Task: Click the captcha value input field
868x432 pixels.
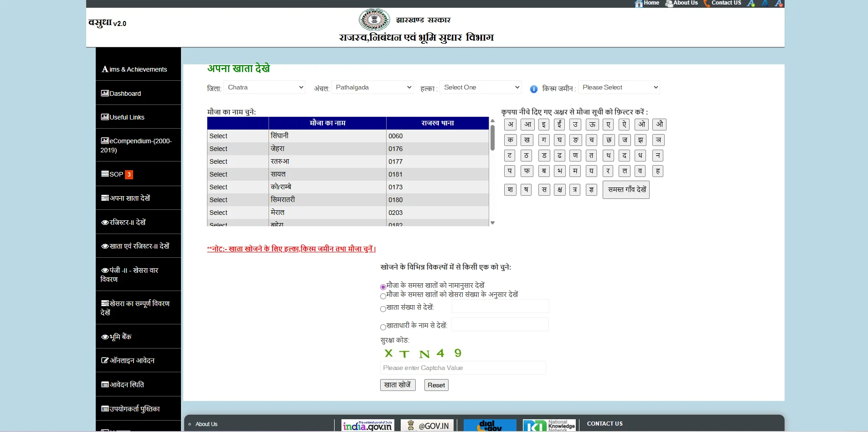Action: 462,368
